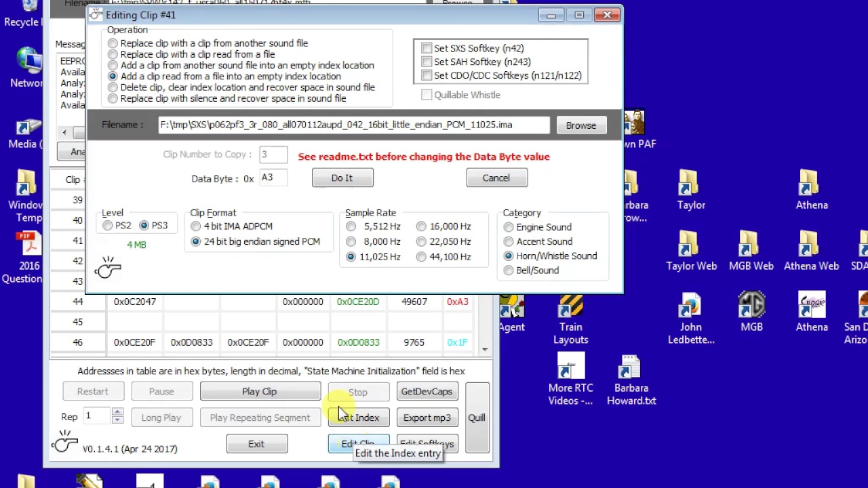Click the Play Clip button

(x=260, y=392)
